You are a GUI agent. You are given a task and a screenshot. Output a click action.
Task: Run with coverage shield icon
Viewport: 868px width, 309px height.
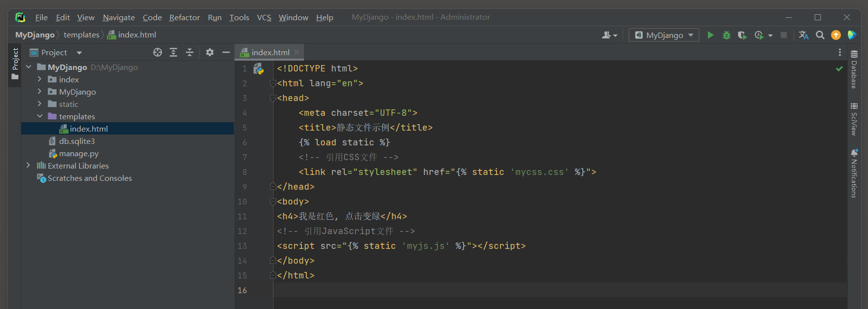742,35
